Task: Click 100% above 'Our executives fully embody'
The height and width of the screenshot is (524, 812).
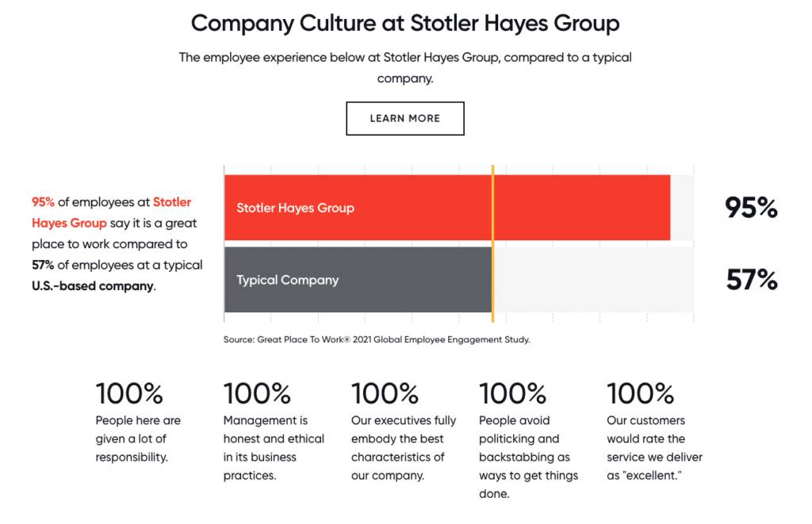Action: pos(385,393)
